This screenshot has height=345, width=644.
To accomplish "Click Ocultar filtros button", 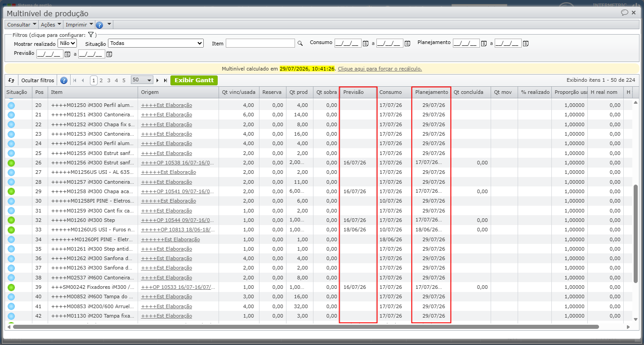I will tap(38, 80).
